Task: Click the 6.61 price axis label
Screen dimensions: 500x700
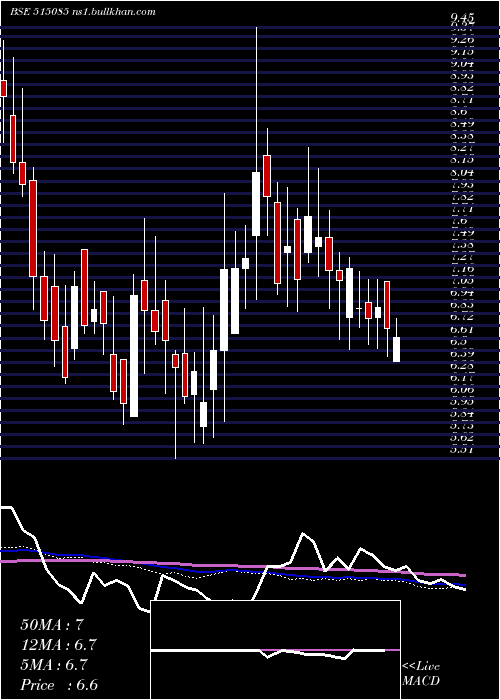Action: (x=463, y=329)
